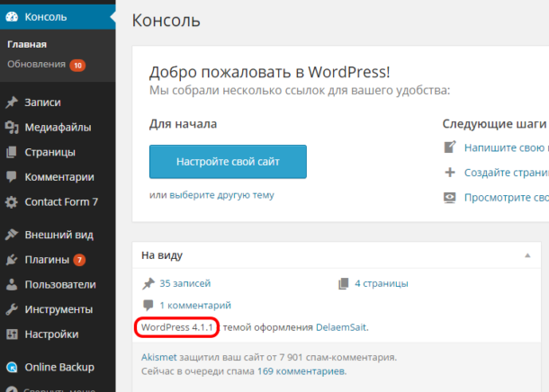Click the Плагины plug icon
Image resolution: width=549 pixels, height=392 pixels.
(x=12, y=260)
